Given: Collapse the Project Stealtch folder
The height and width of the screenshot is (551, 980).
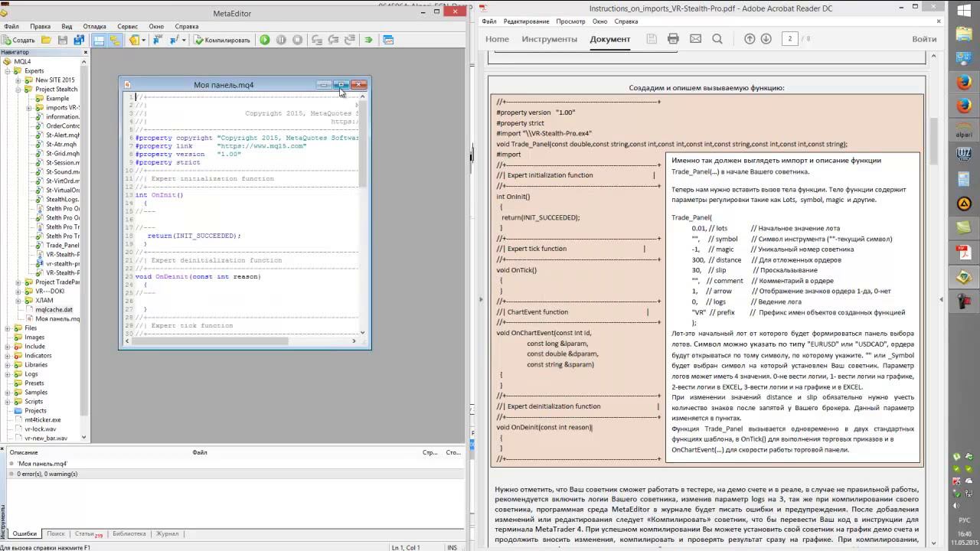Looking at the screenshot, I should click(x=18, y=89).
